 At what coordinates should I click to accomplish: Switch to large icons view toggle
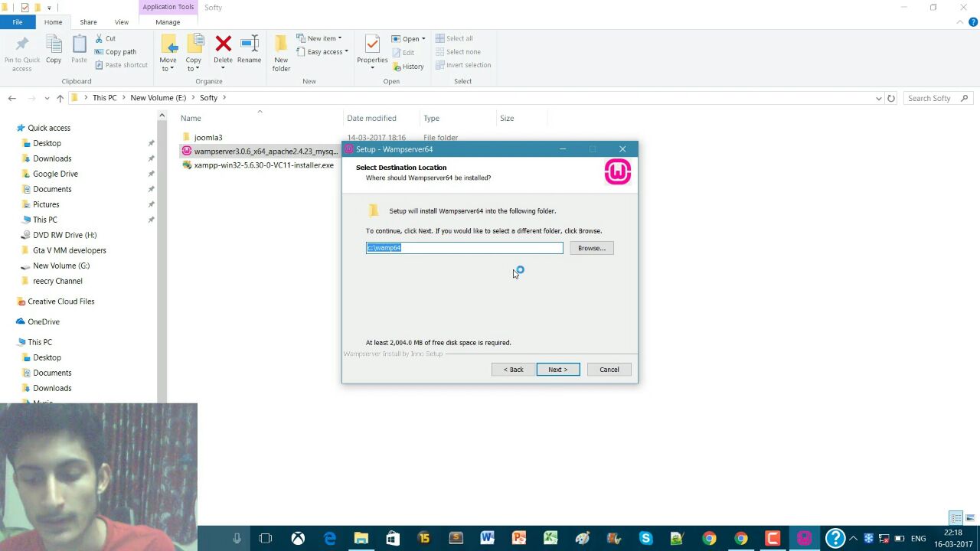click(970, 518)
